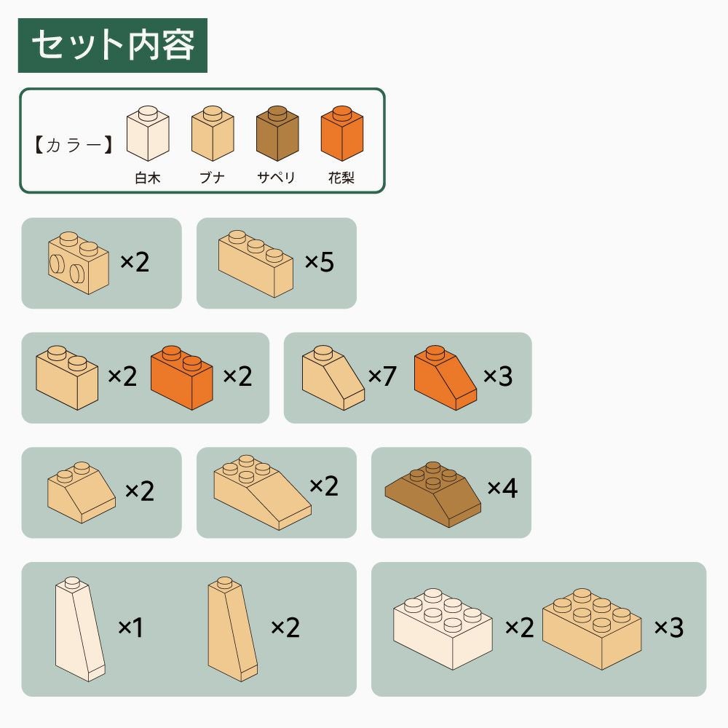Viewport: 728px width, 728px height.
Task: Click the orange slope brick ×3
Action: (446, 377)
